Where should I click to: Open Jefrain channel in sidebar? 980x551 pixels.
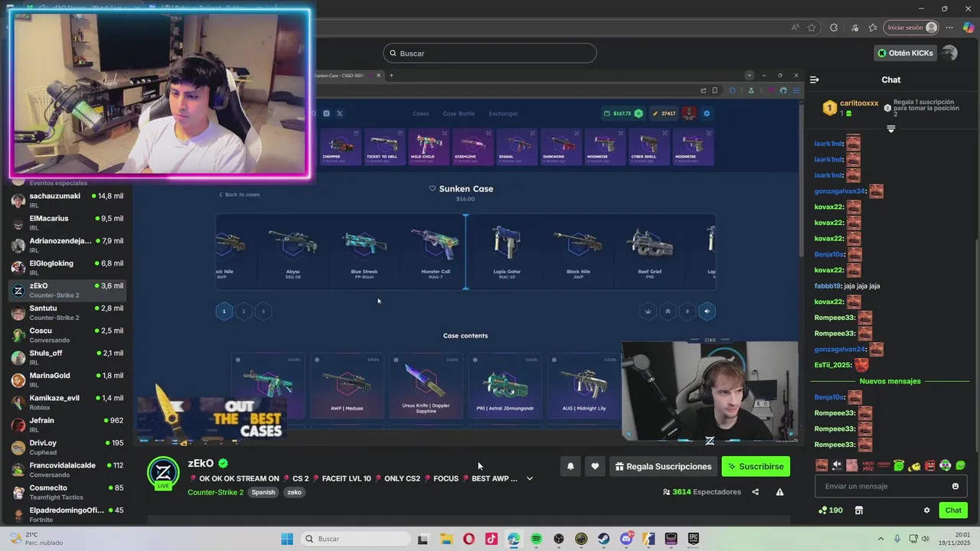click(x=66, y=425)
